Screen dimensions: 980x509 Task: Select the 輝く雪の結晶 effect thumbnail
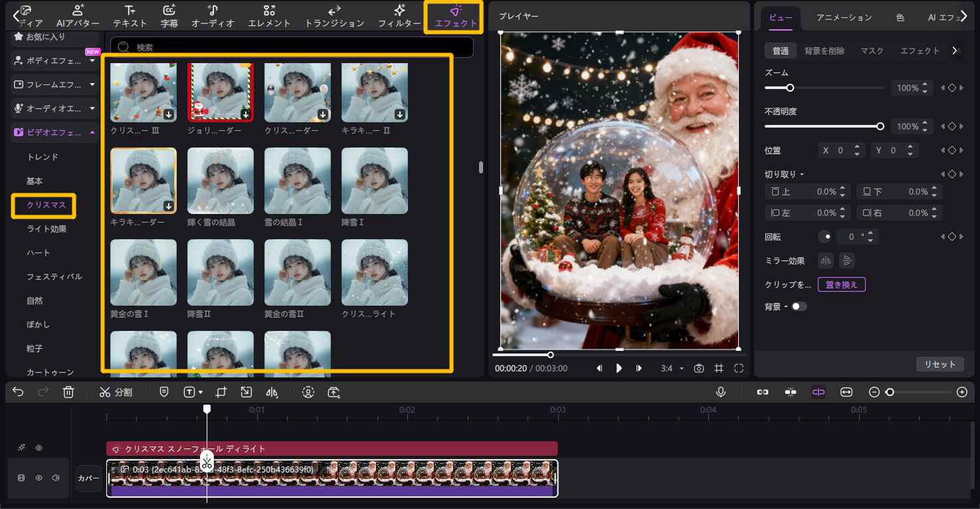[221, 181]
